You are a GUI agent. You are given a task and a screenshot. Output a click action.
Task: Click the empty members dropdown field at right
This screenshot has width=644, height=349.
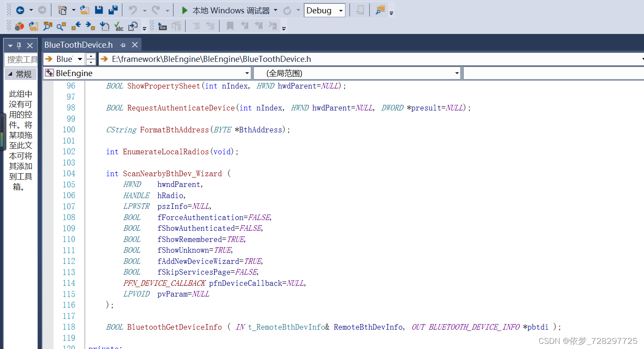(x=553, y=73)
